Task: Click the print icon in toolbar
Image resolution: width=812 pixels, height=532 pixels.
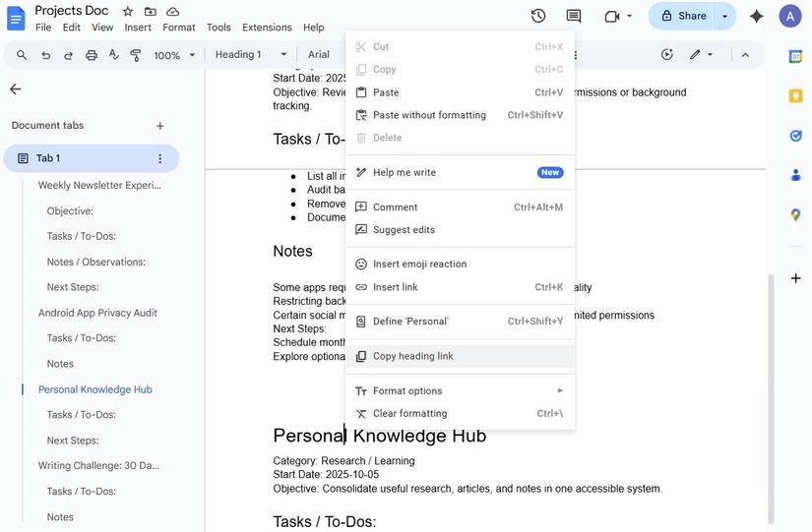Action: coord(92,55)
